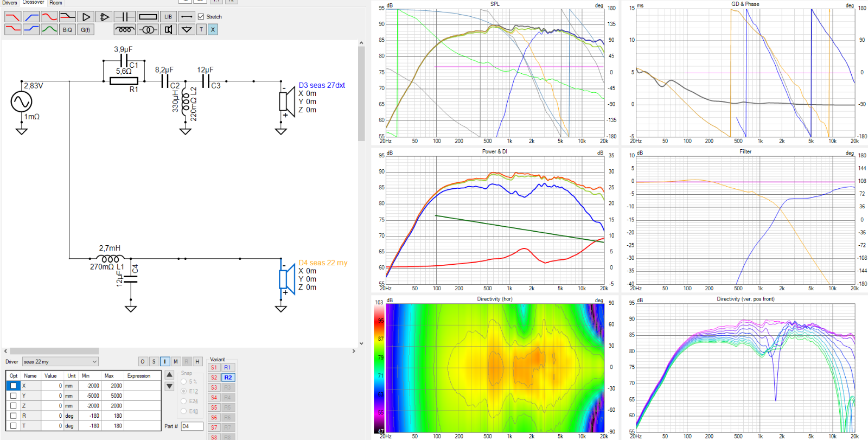
Task: Select the E12 snap radio button
Action: coord(184,391)
